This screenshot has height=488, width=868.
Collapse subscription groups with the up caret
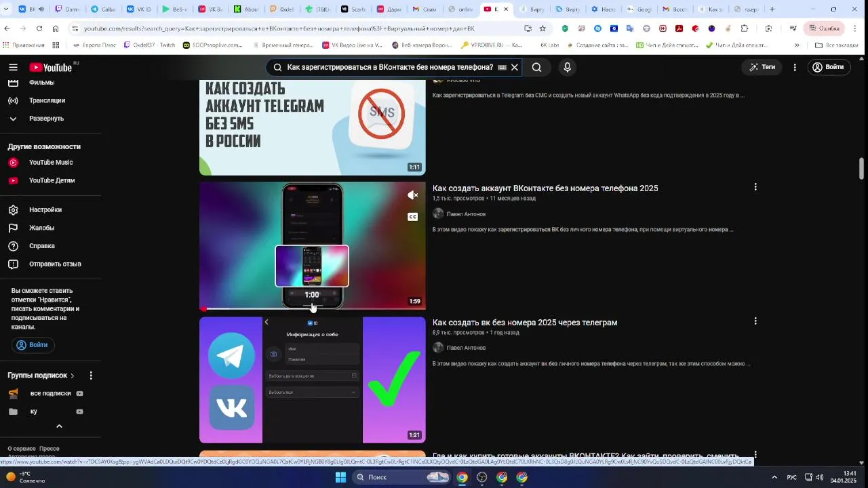coord(59,426)
